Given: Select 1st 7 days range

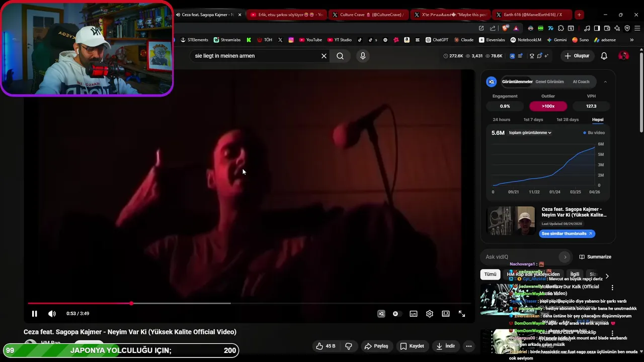Looking at the screenshot, I should pos(533,120).
